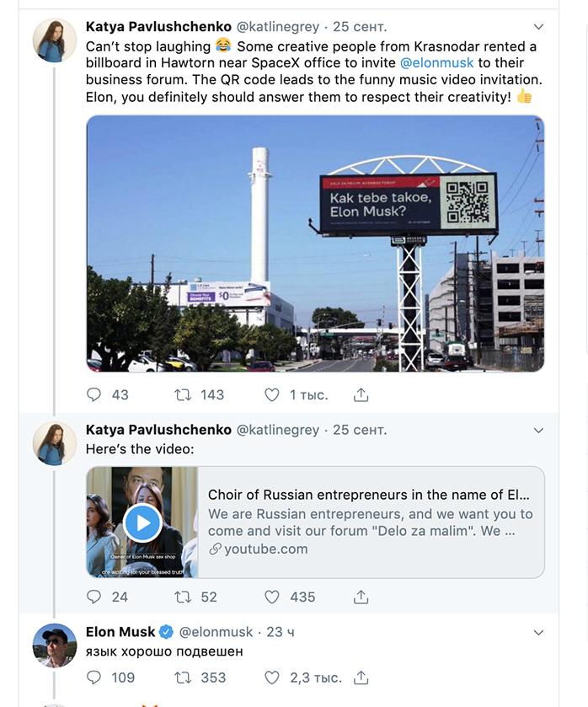The height and width of the screenshot is (707, 588).
Task: Share the billboard tweet
Action: coord(361,394)
